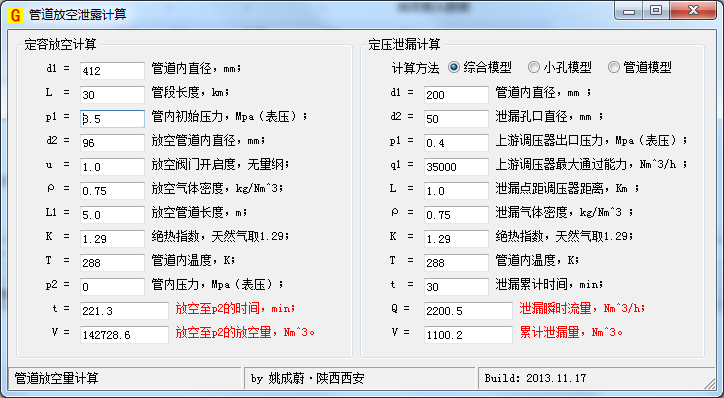Screen dimensions: 724x398
Task: Edit 放空管道内直径 d2 field showing 96
Action: click(112, 143)
